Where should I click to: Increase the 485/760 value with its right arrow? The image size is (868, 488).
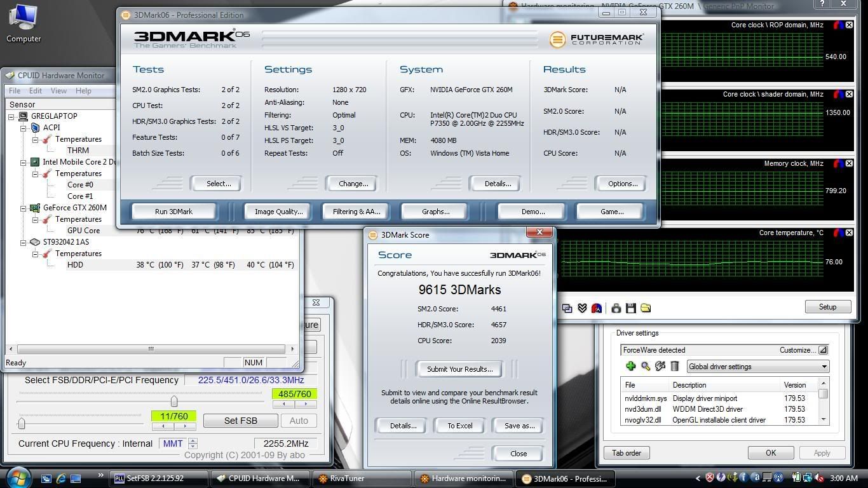pyautogui.click(x=306, y=404)
